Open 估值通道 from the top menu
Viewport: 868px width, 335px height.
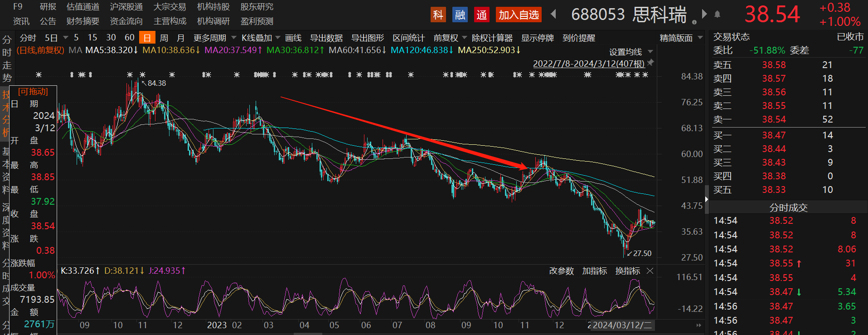point(83,7)
